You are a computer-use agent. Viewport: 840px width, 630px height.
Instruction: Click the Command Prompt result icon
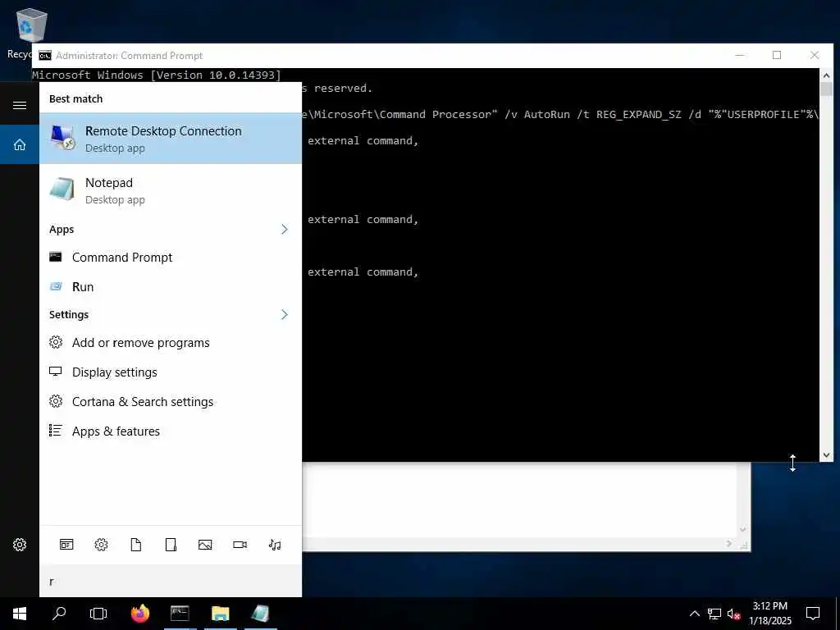click(55, 257)
